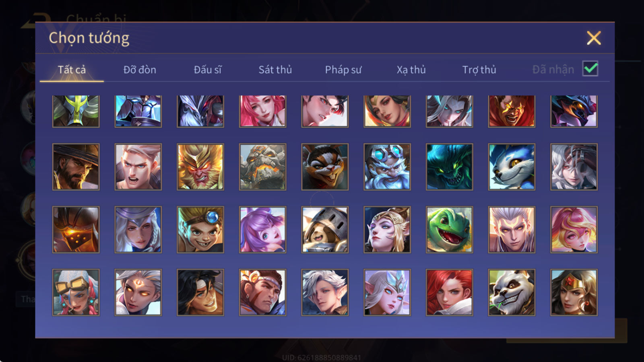Choose the red-haired female hero portrait

449,292
